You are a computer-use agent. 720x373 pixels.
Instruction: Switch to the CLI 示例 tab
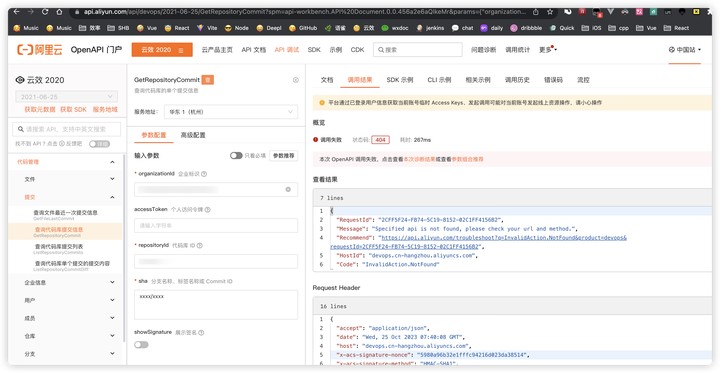439,80
